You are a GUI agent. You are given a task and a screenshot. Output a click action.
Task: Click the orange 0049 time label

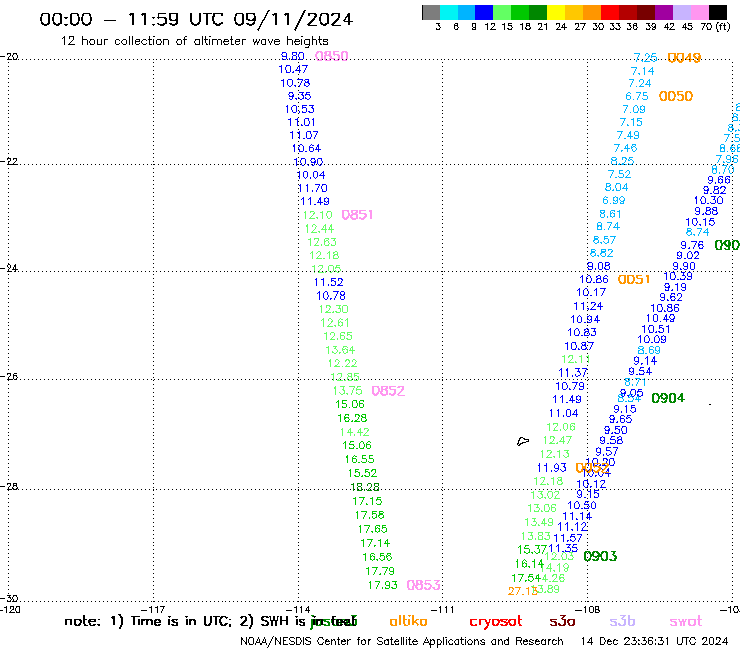(684, 58)
